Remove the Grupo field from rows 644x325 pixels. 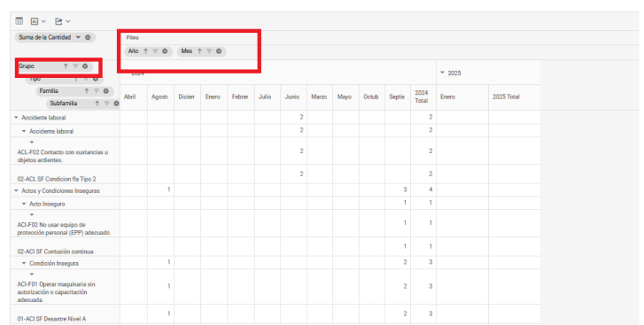85,66
